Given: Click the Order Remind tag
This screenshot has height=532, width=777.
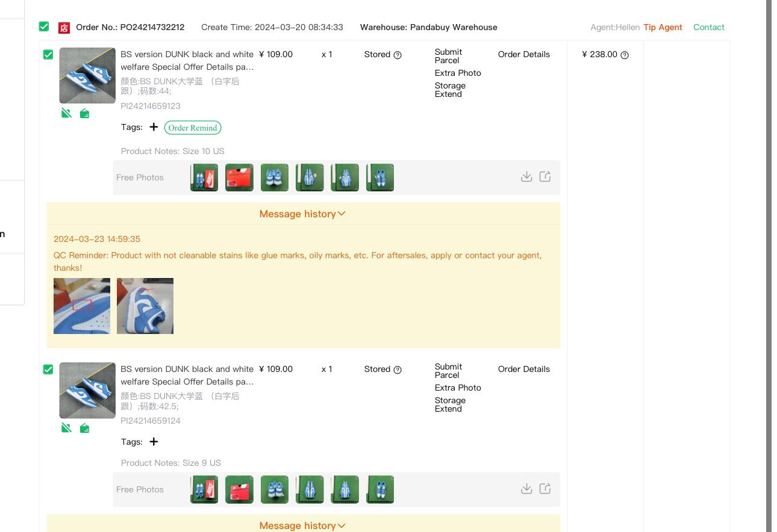Looking at the screenshot, I should (x=193, y=128).
